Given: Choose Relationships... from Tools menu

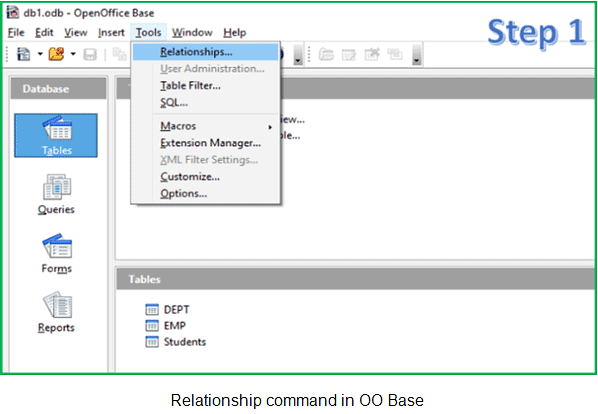Looking at the screenshot, I should coord(206,52).
